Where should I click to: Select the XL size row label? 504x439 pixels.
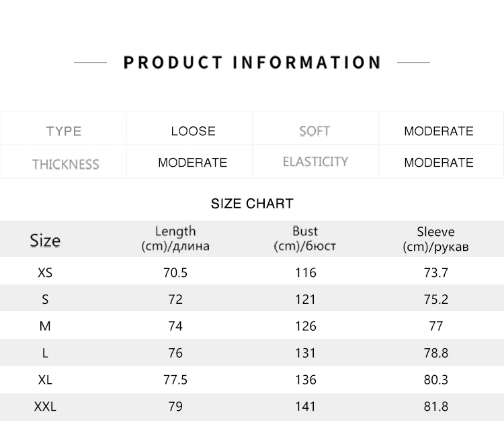45,380
